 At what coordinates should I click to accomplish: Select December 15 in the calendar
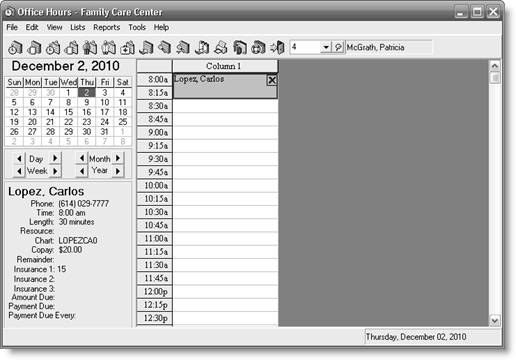point(68,112)
